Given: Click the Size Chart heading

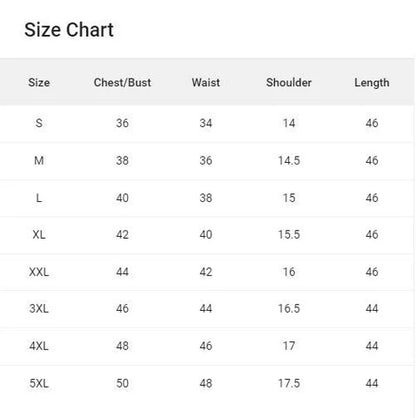Looking at the screenshot, I should point(69,30).
